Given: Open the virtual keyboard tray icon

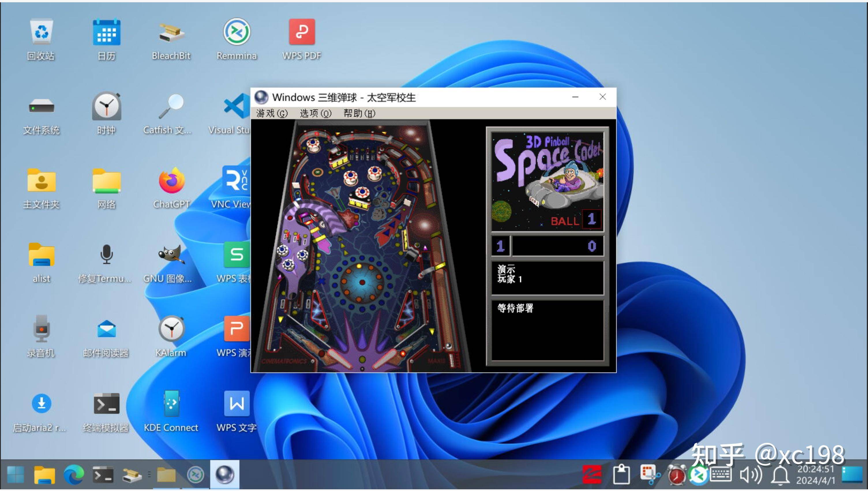Looking at the screenshot, I should pyautogui.click(x=721, y=475).
